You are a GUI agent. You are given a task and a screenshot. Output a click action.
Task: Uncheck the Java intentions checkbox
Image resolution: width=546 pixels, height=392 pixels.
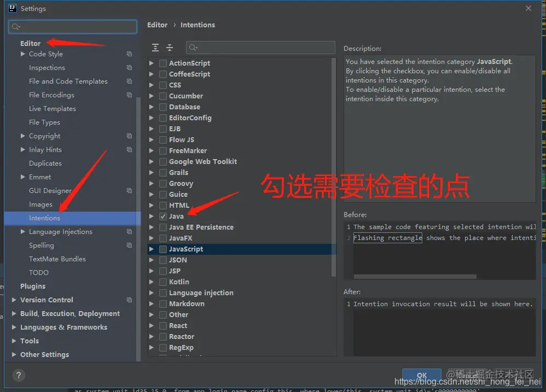coord(162,217)
